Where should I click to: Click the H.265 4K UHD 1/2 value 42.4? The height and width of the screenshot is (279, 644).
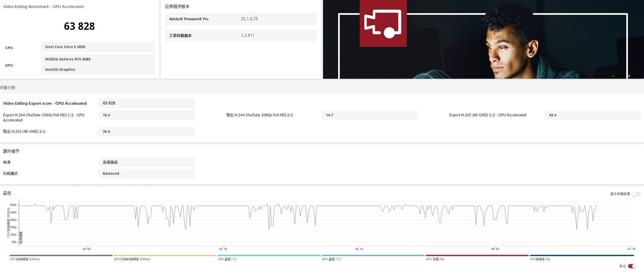click(x=592, y=115)
